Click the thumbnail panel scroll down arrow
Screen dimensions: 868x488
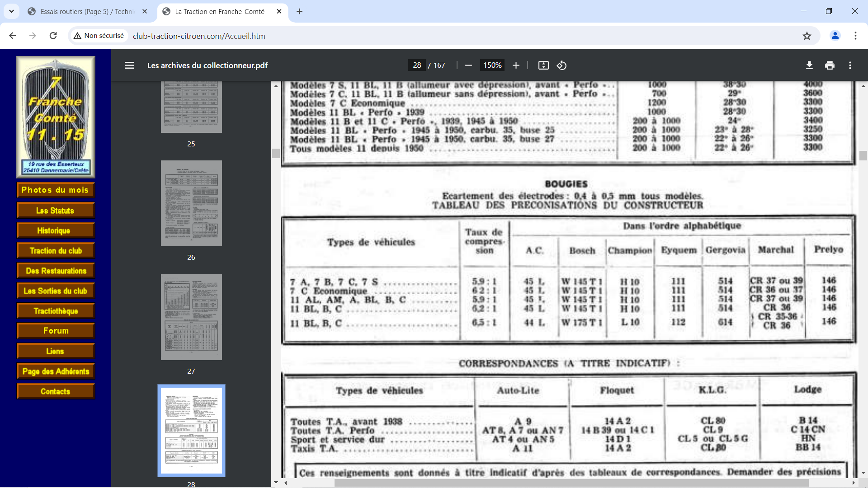pos(276,483)
